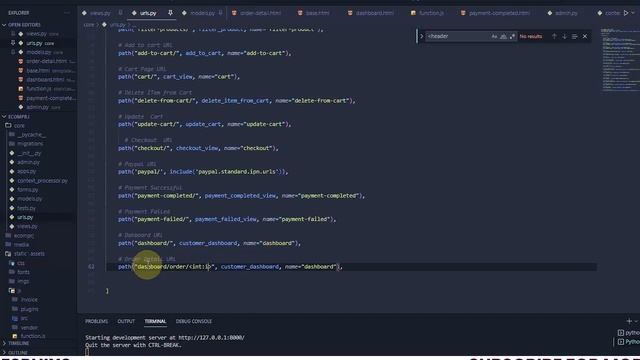Go to previous match arrow

tap(554, 36)
